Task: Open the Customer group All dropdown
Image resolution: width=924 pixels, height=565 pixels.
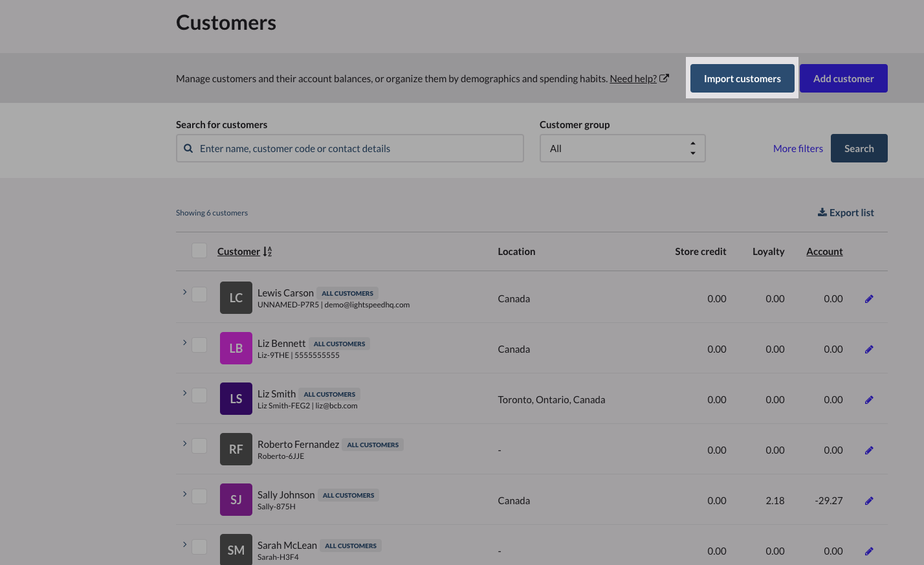Action: [x=622, y=148]
